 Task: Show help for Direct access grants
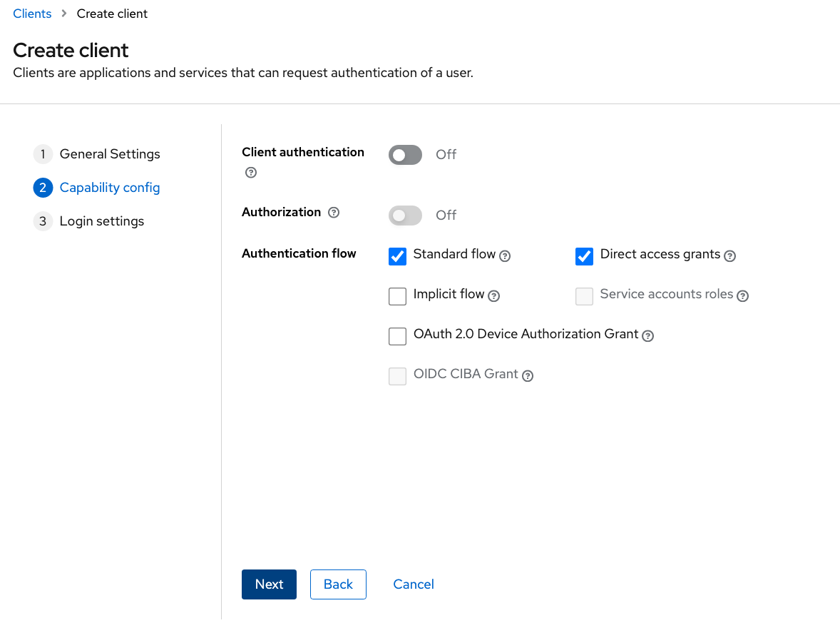pyautogui.click(x=729, y=256)
